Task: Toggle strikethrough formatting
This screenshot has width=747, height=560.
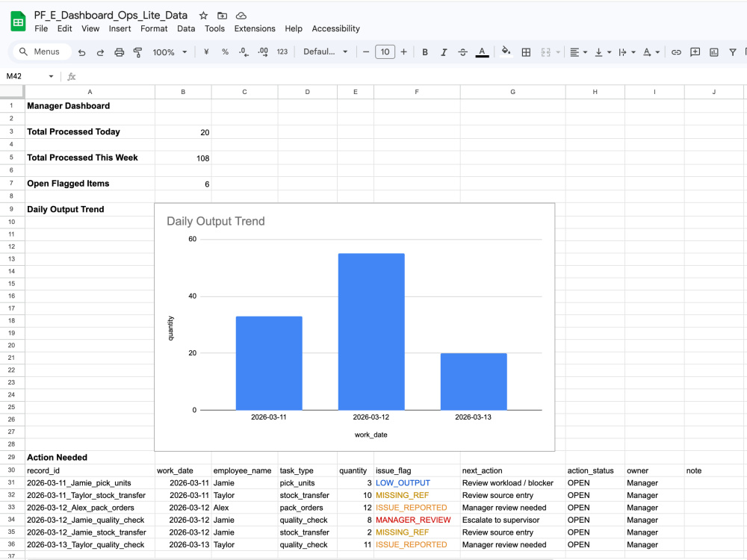Action: coord(462,52)
